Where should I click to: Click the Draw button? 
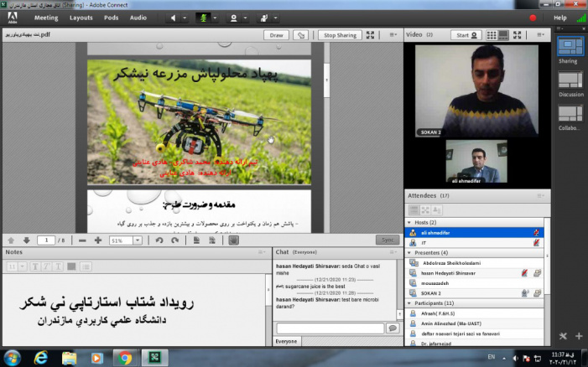pyautogui.click(x=276, y=35)
